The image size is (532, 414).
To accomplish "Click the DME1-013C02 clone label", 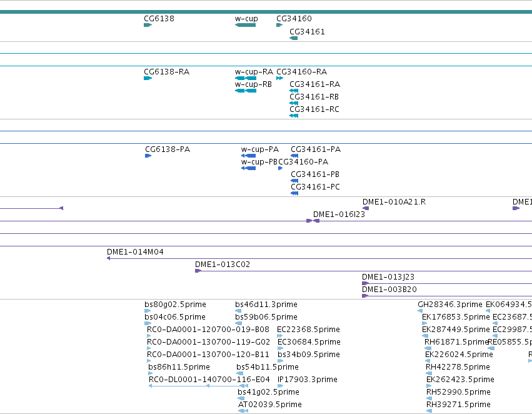I will pyautogui.click(x=223, y=265).
